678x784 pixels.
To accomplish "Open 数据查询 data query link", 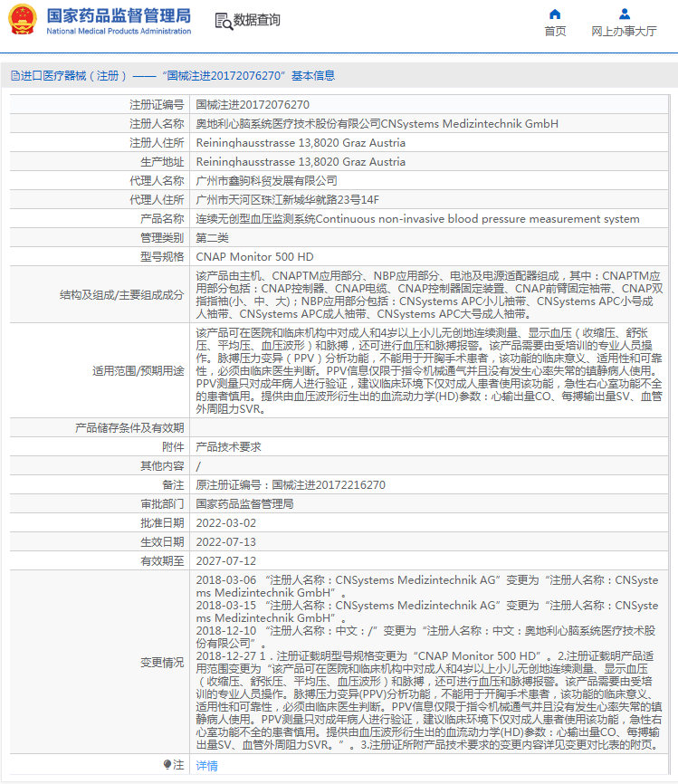I will 256,20.
